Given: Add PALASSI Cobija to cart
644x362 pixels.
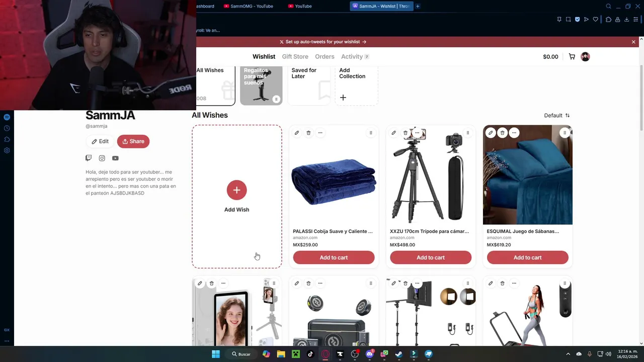Looking at the screenshot, I should click(334, 257).
